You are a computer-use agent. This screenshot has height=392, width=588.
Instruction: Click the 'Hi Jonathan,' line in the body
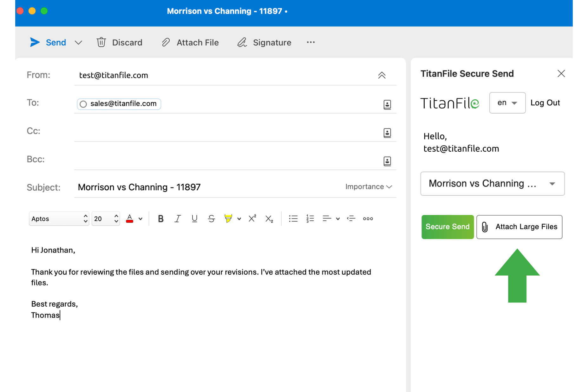[53, 250]
